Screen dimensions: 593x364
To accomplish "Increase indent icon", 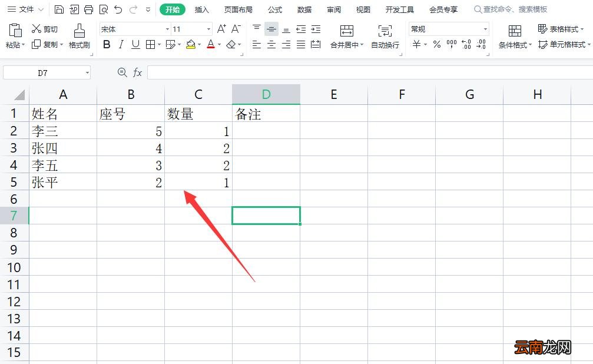I will (x=316, y=29).
